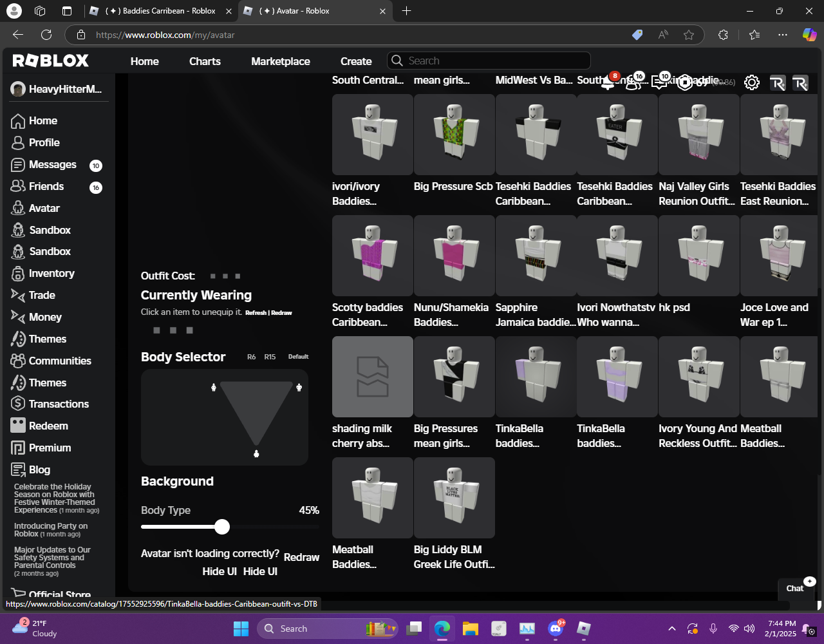Screen dimensions: 824x644
Task: Open browser Extensions puzzle icon
Action: click(723, 35)
